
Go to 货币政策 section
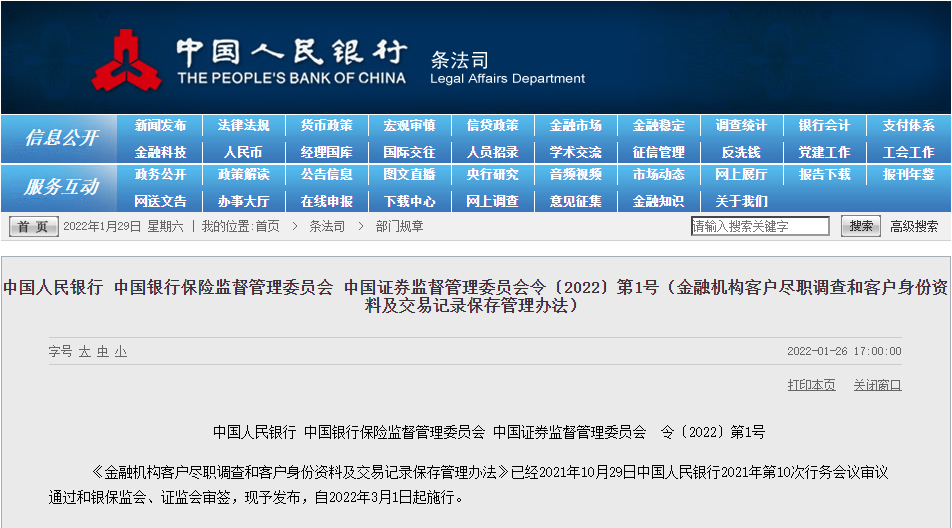pos(327,126)
